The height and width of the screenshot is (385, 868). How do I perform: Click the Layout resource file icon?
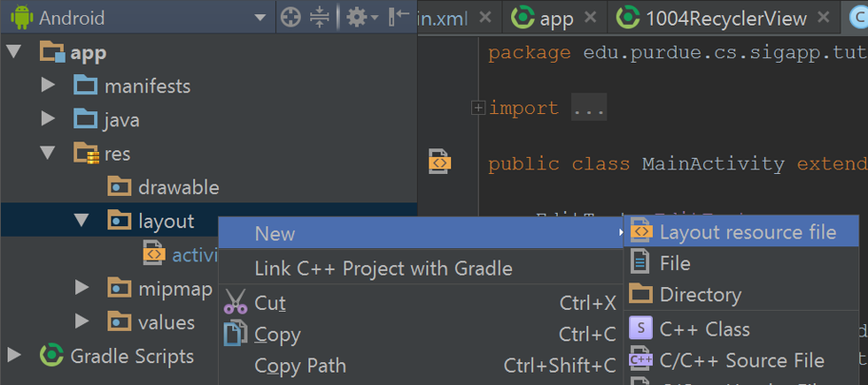pos(641,231)
